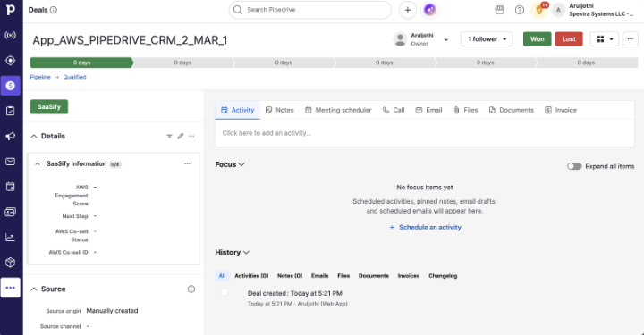Switch to the Call tab
This screenshot has height=335, width=644.
[x=394, y=110]
